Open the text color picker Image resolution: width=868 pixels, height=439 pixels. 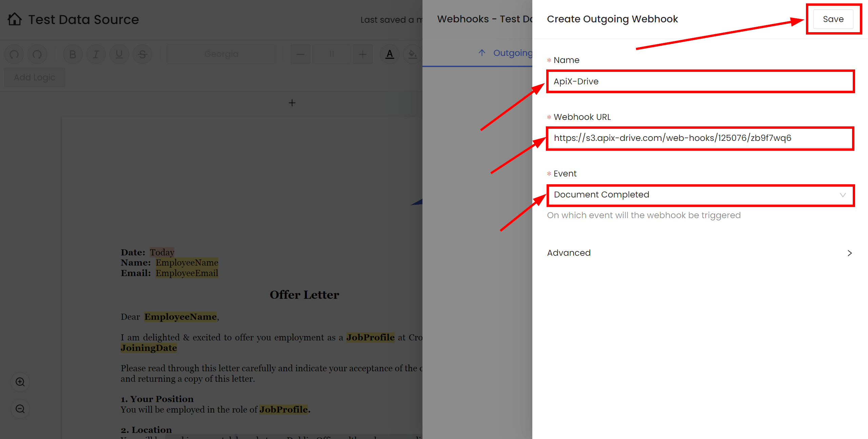(x=390, y=54)
